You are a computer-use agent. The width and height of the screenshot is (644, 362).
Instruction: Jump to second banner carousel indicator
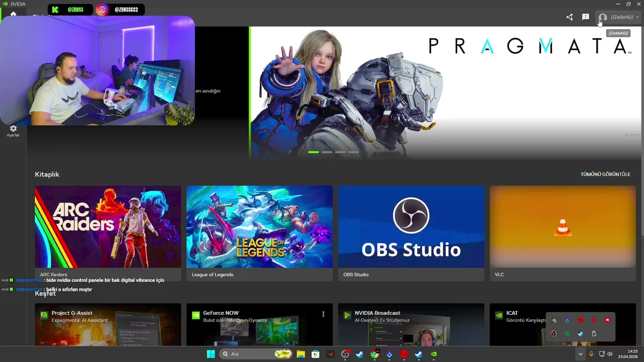point(327,152)
